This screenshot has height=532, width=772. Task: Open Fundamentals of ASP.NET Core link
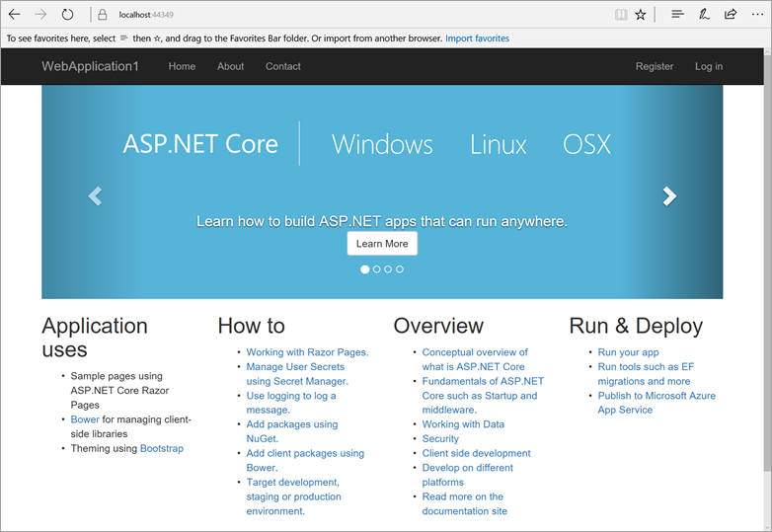click(483, 395)
